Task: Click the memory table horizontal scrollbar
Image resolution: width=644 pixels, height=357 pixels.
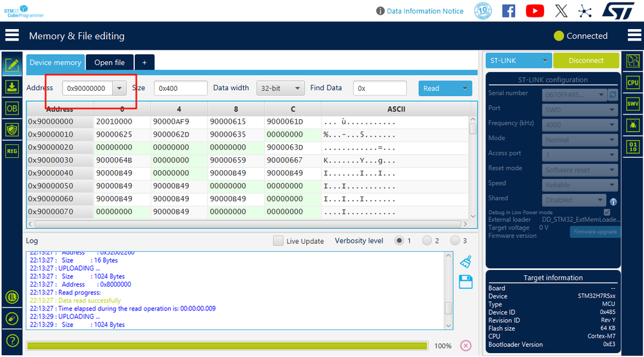Action: tap(248, 224)
